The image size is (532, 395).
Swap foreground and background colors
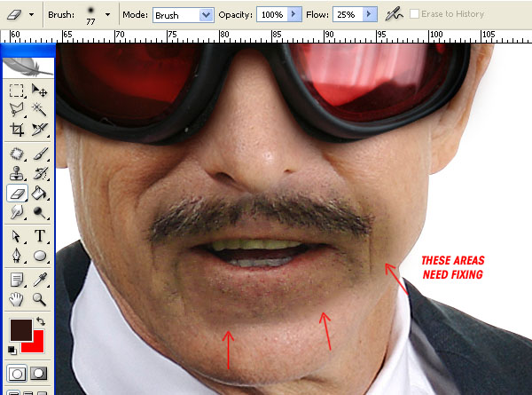coord(41,321)
